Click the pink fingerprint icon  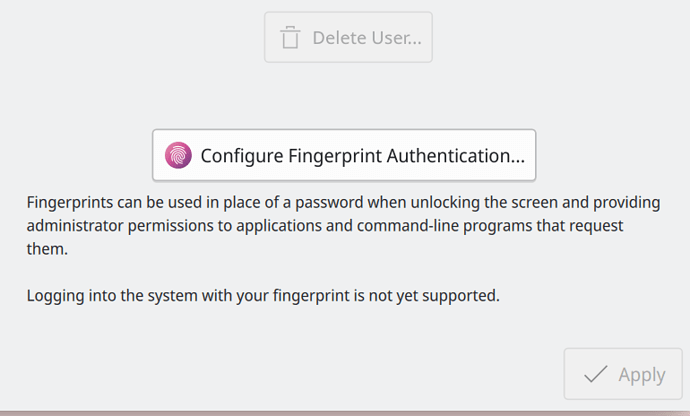pos(178,155)
